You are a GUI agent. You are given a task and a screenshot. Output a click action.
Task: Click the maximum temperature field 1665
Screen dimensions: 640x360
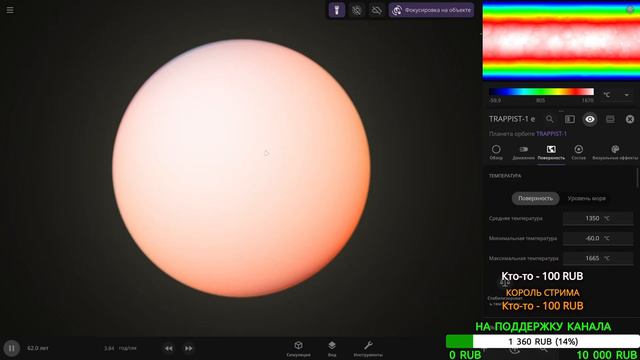[x=598, y=258]
